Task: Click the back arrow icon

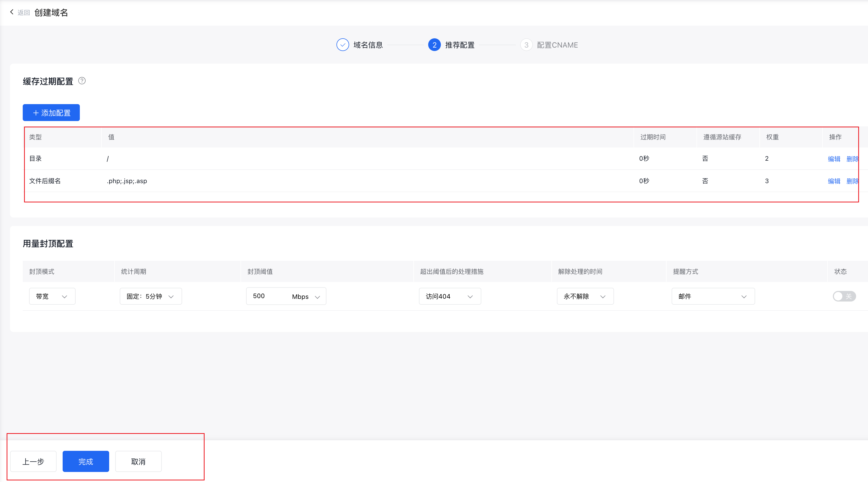Action: (x=12, y=12)
